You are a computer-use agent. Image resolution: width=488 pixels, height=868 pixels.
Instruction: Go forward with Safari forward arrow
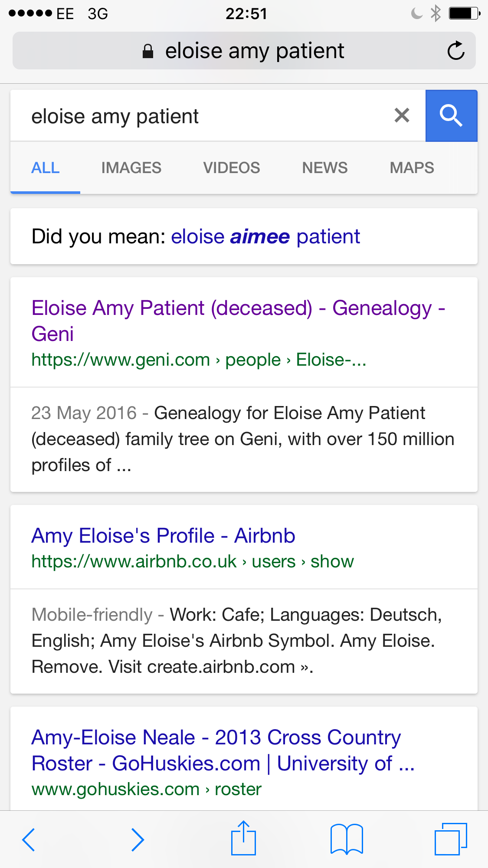tap(138, 839)
